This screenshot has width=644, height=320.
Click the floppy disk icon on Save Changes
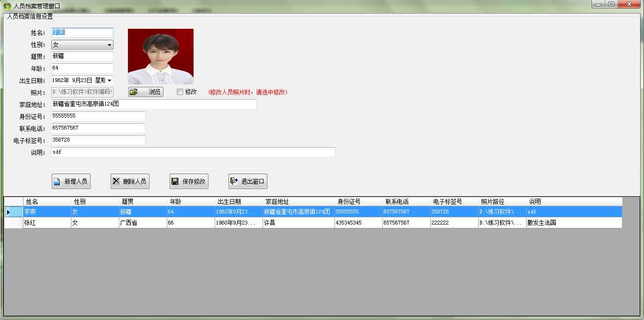[175, 181]
